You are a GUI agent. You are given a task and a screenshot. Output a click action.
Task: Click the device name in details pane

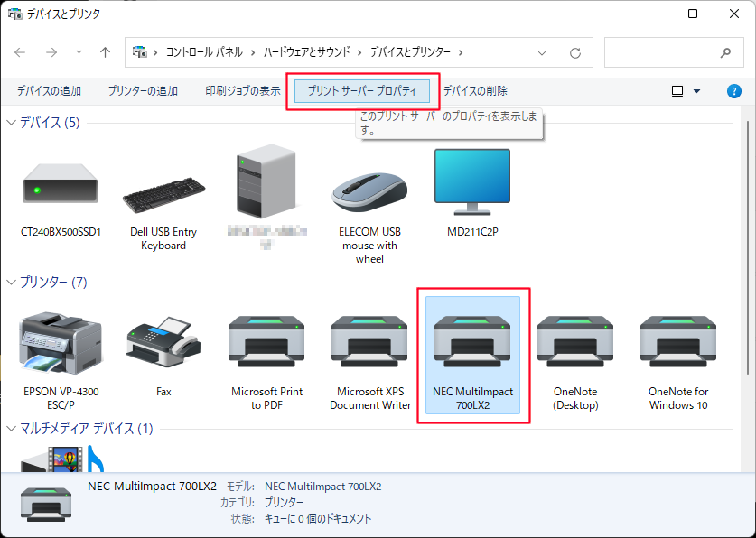[153, 486]
